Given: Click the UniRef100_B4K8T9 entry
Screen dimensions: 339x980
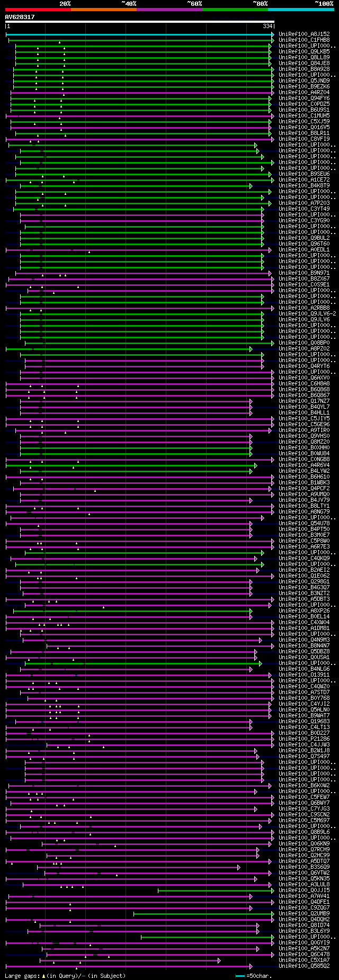Looking at the screenshot, I should 304,185.
